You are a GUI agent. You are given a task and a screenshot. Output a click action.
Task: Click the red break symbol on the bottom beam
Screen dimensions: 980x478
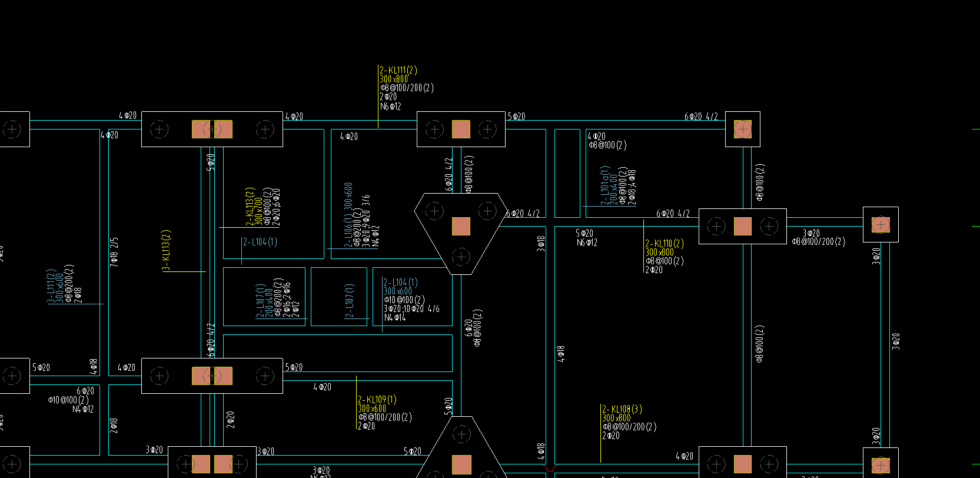coord(550,469)
